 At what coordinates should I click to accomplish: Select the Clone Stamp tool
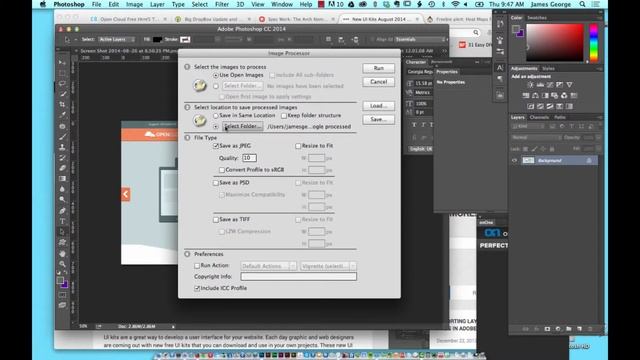tap(62, 147)
